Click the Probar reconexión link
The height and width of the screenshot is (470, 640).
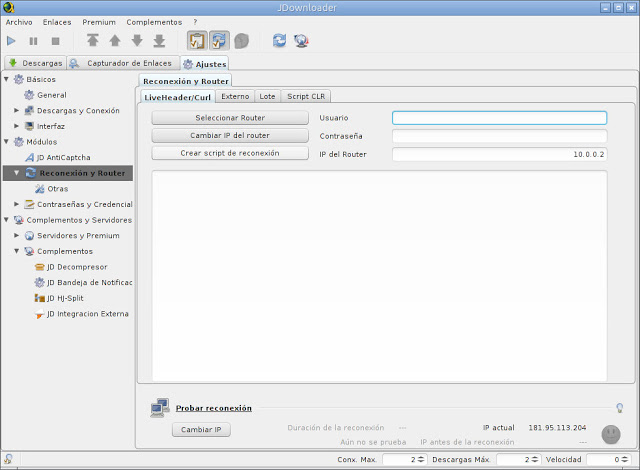[x=213, y=408]
